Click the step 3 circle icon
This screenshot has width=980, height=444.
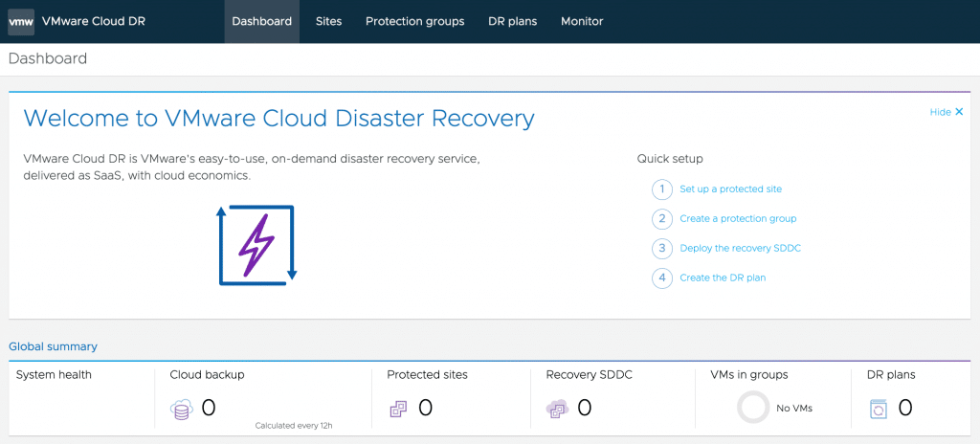point(662,248)
